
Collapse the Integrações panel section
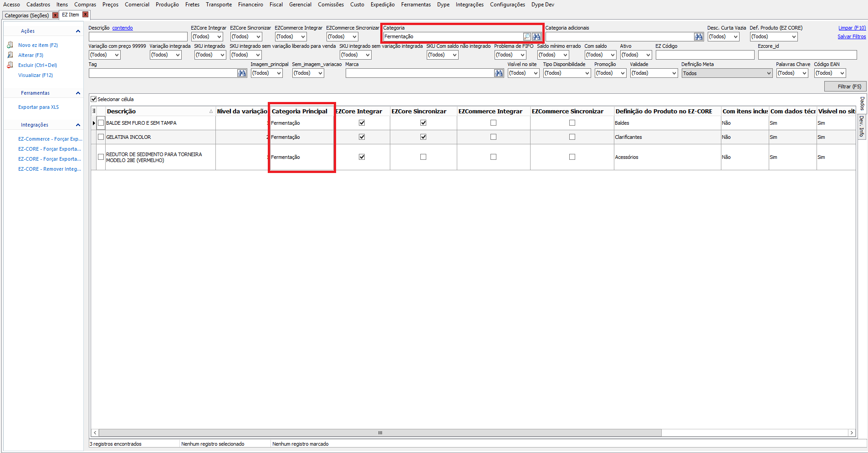(x=78, y=125)
